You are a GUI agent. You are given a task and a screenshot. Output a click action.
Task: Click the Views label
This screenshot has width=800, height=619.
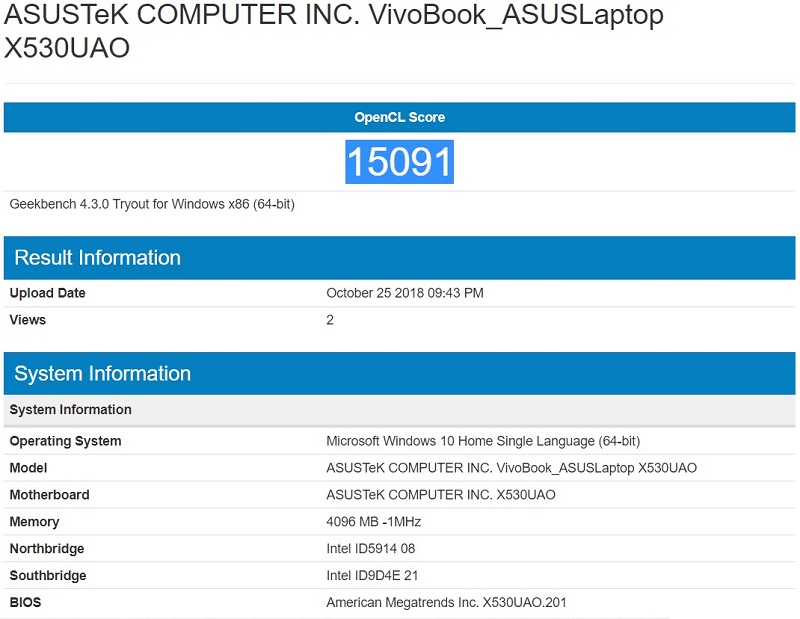point(28,320)
